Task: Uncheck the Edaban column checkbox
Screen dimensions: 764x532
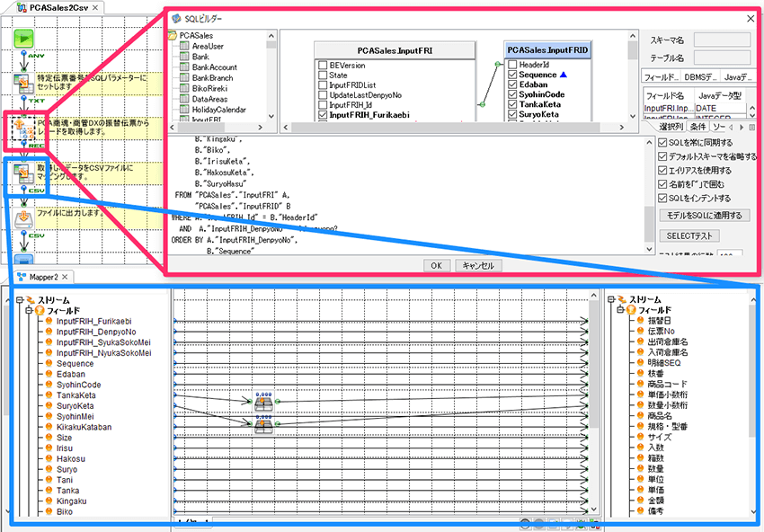Action: [512, 84]
